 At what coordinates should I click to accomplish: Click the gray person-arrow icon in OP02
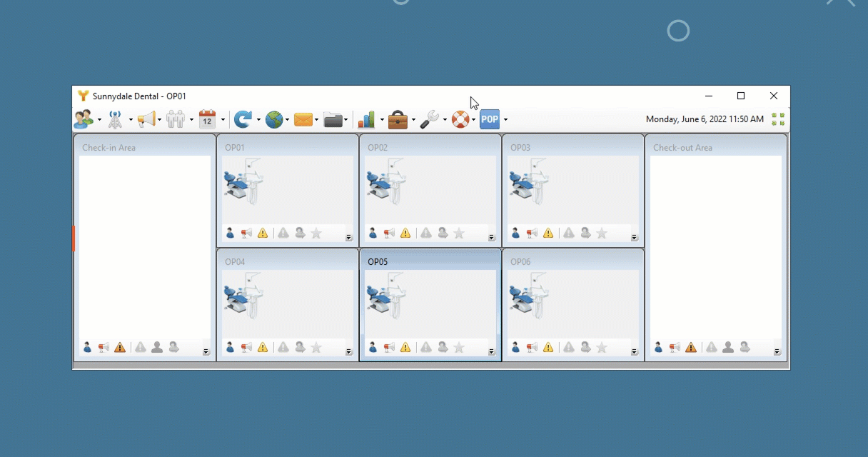(x=443, y=233)
